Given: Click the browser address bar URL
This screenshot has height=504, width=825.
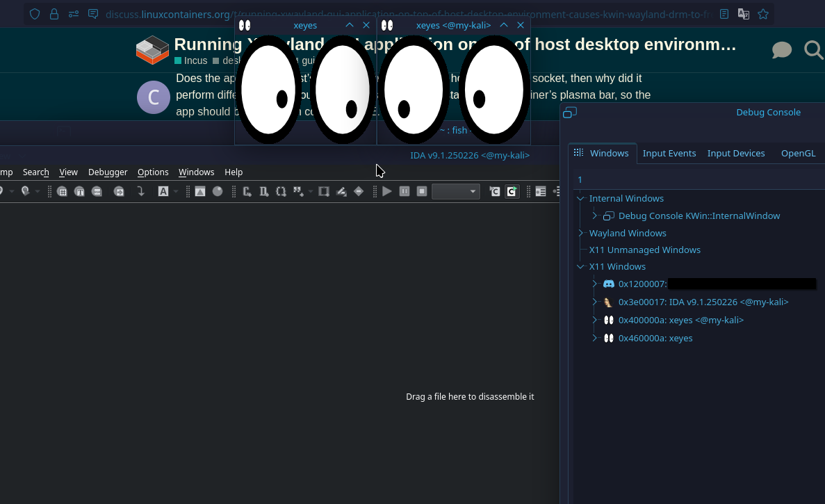Looking at the screenshot, I should tap(407, 14).
